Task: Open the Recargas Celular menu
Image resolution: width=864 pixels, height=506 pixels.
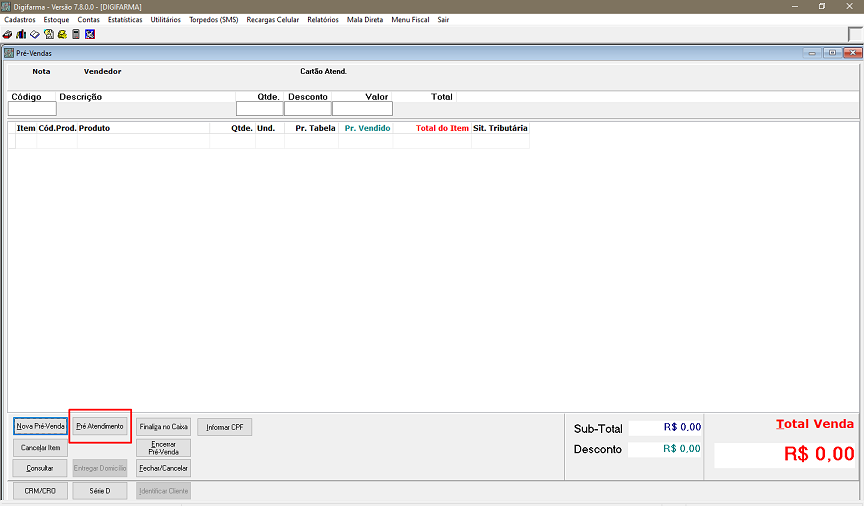Action: [272, 20]
